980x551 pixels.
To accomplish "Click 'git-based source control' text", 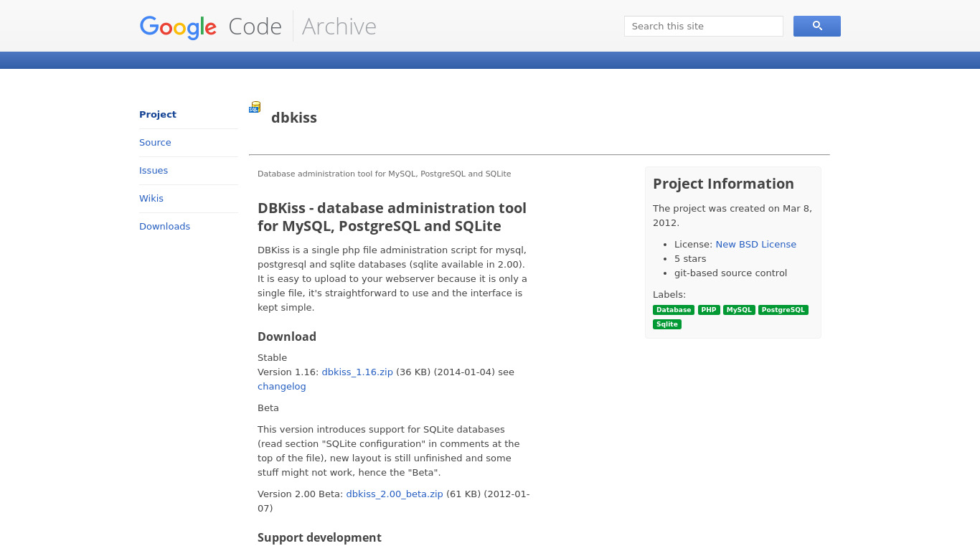I will [x=730, y=273].
